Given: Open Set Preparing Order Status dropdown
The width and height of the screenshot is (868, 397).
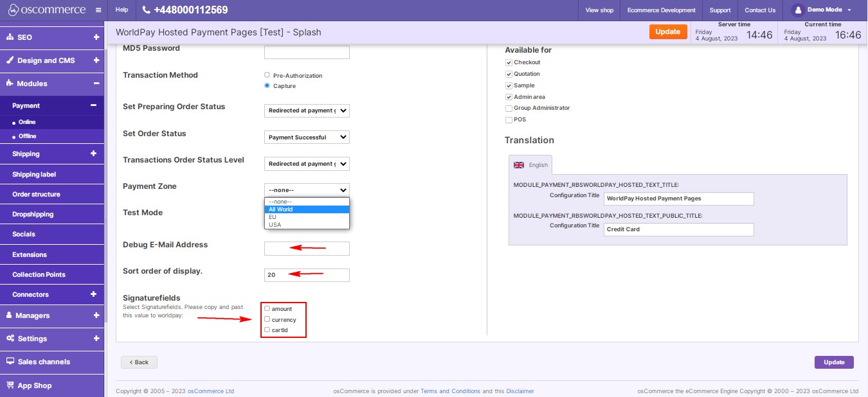Looking at the screenshot, I should pyautogui.click(x=307, y=110).
